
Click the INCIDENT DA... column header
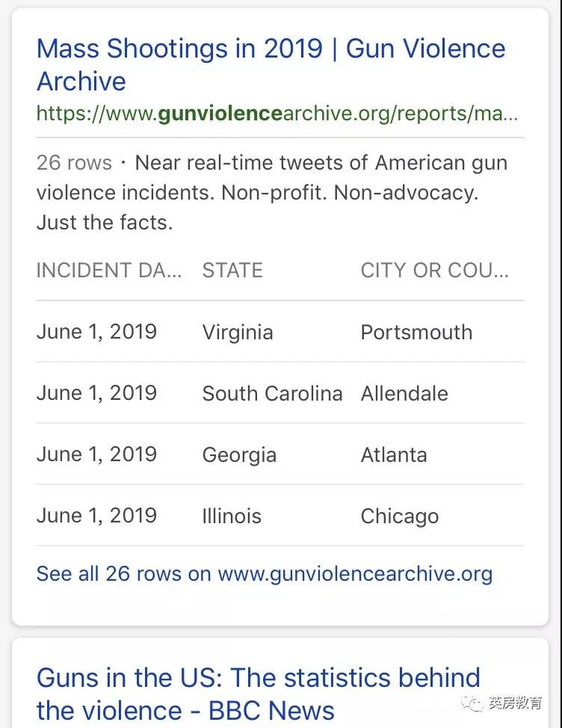(109, 271)
